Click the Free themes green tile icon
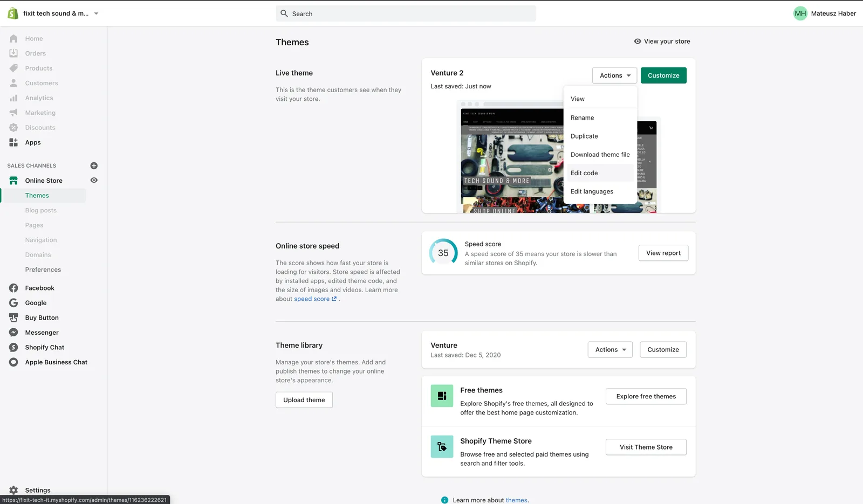 tap(442, 396)
